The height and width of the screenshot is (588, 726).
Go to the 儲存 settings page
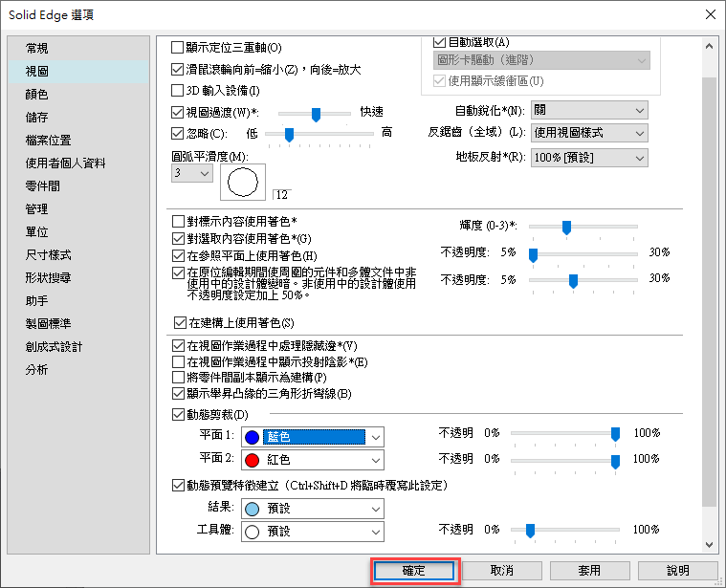click(x=37, y=117)
